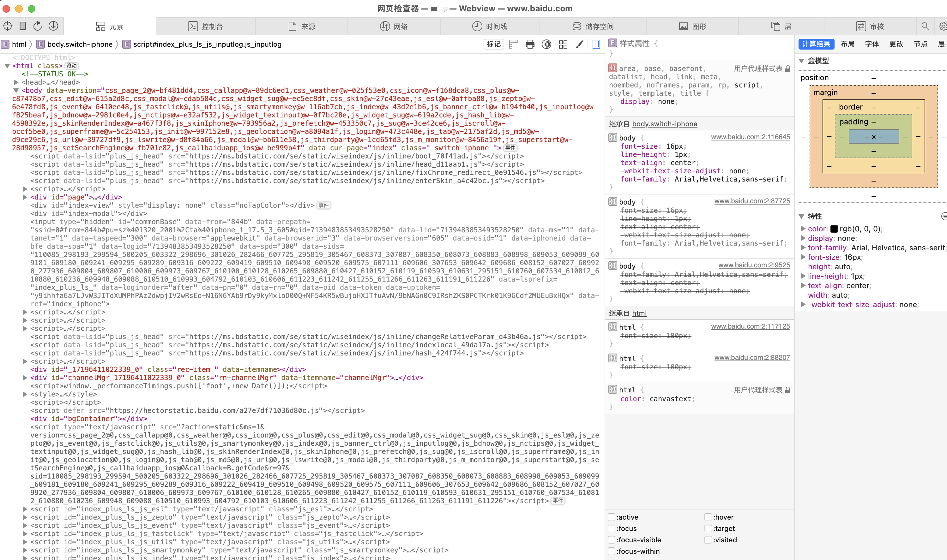Image resolution: width=947 pixels, height=560 pixels.
Task: Expand the style element node
Action: (25, 394)
